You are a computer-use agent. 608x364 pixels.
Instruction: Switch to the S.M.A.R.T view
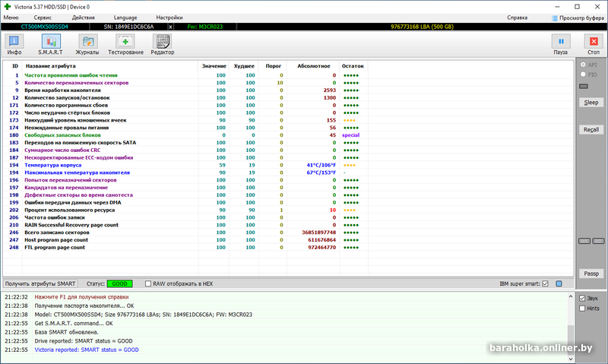pos(51,45)
